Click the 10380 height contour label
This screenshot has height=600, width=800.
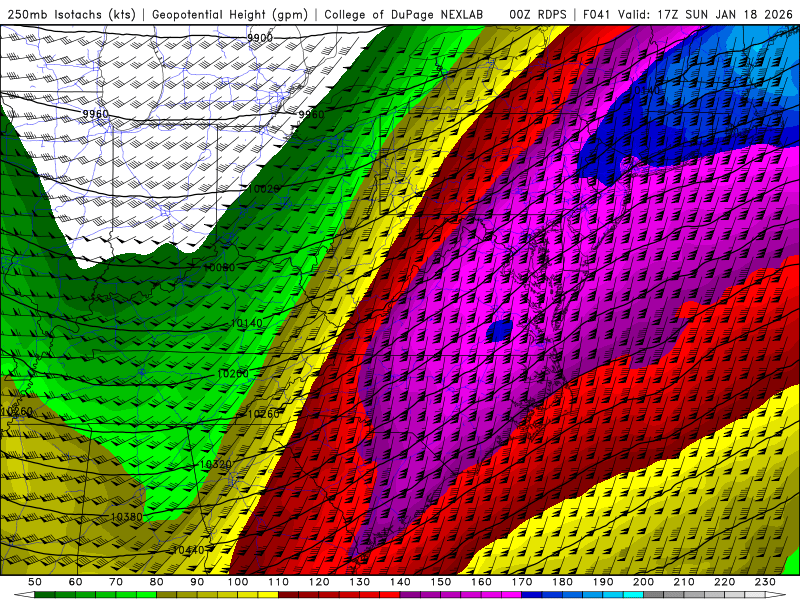[127, 517]
